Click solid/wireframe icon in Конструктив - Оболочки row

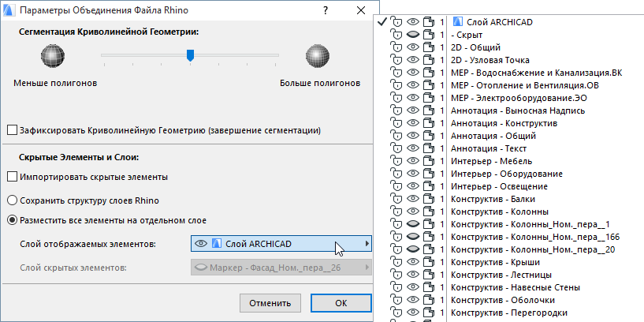point(429,300)
